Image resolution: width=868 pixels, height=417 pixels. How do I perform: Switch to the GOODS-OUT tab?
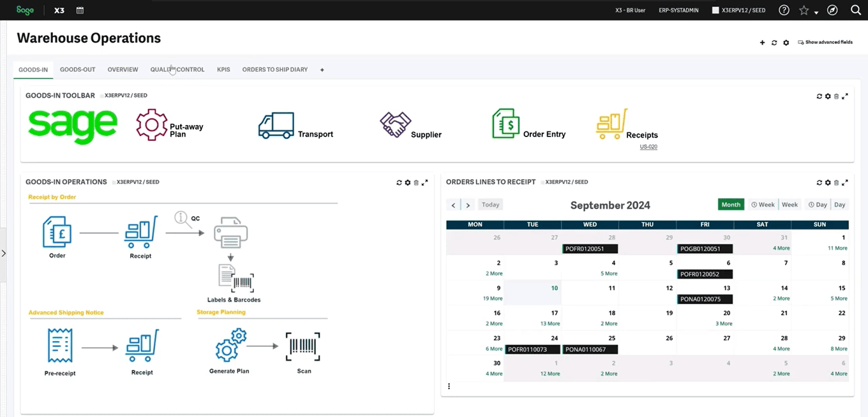click(x=78, y=69)
